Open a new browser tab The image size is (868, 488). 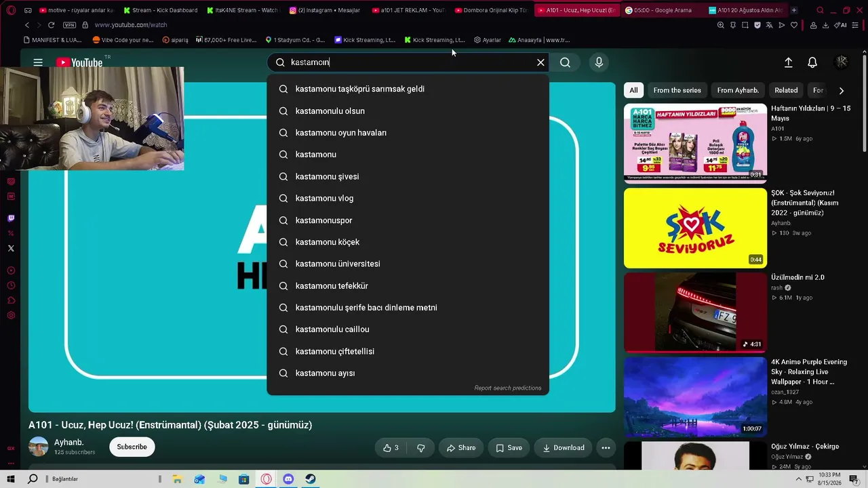[x=794, y=10]
